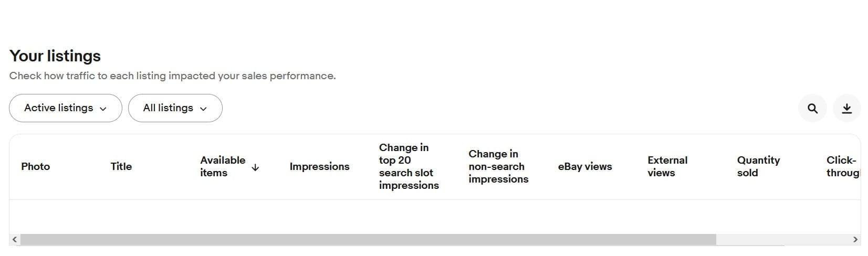Click Change in top 20 search slot impressions header

[x=409, y=166]
